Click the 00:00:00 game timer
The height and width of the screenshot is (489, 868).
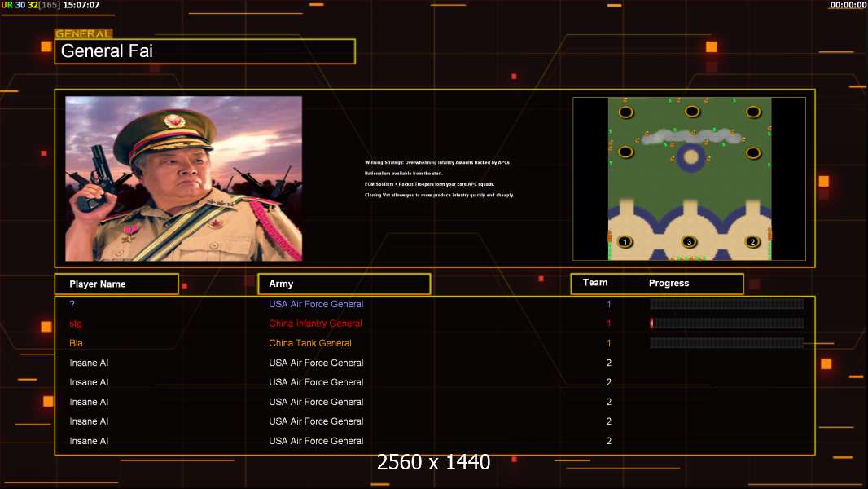coord(848,5)
